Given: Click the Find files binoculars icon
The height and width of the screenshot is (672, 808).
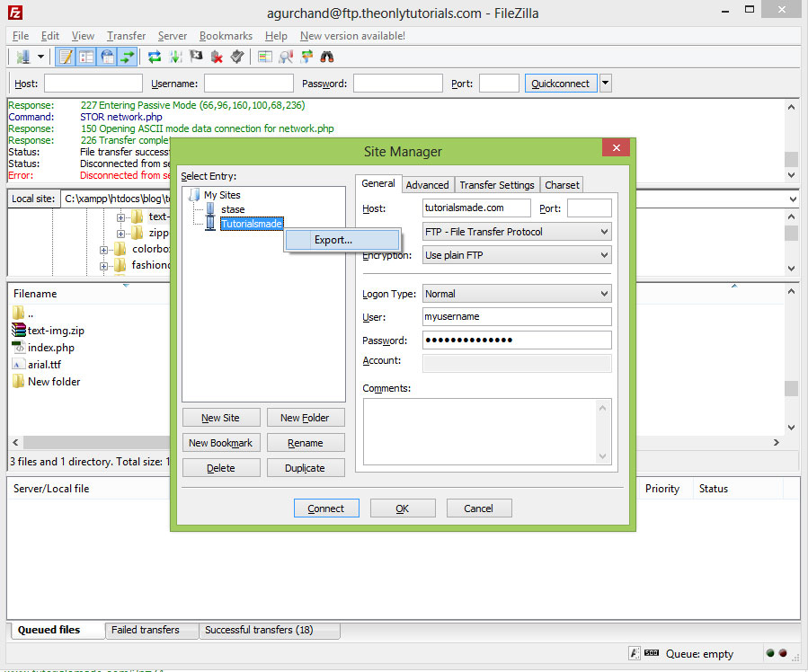Looking at the screenshot, I should (327, 56).
